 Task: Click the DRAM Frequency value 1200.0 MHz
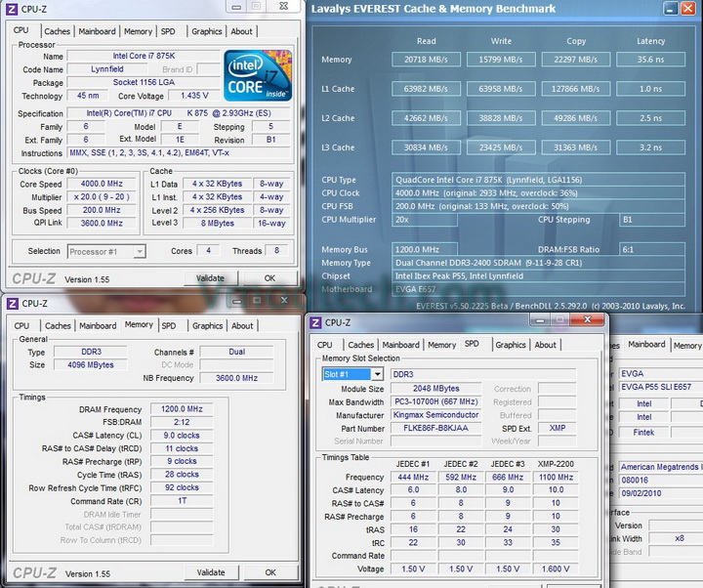(x=182, y=409)
